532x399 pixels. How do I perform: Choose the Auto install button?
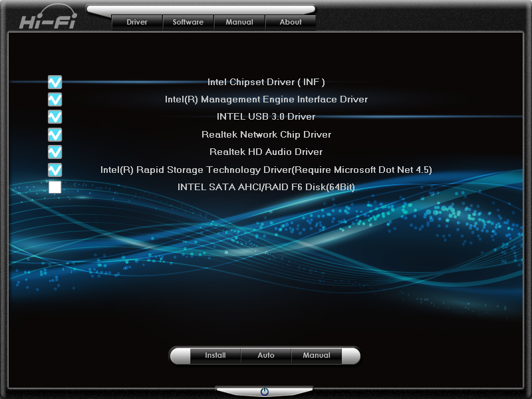(266, 355)
